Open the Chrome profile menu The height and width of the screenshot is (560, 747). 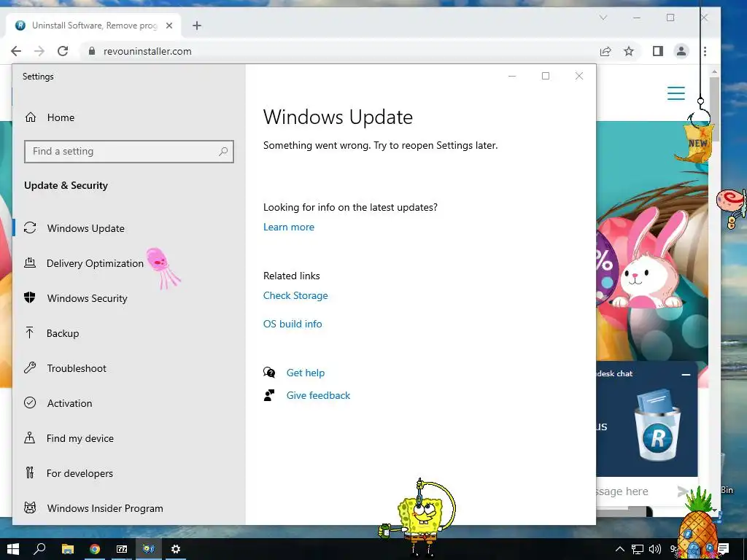[x=681, y=51]
